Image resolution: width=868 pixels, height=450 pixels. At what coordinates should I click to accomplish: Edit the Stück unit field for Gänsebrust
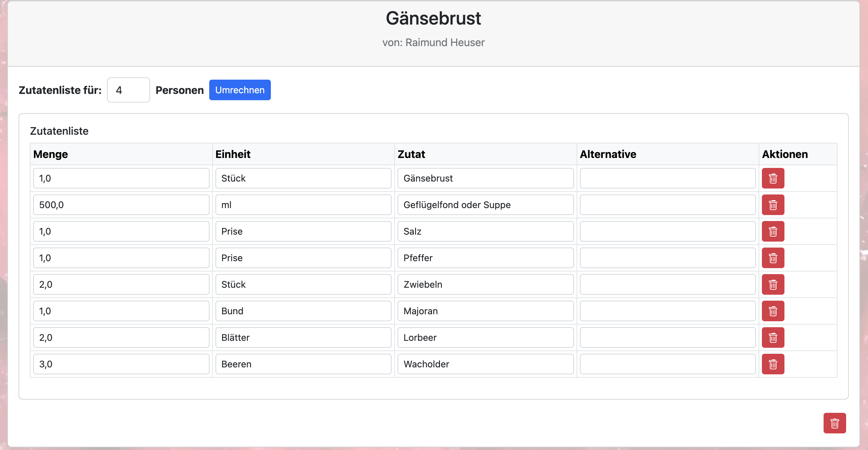[x=303, y=178]
